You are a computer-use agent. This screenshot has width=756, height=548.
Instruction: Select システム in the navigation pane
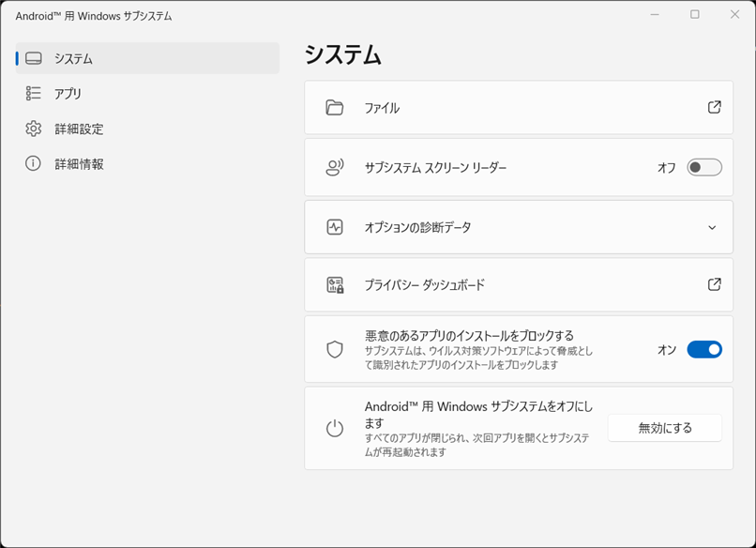[x=147, y=58]
